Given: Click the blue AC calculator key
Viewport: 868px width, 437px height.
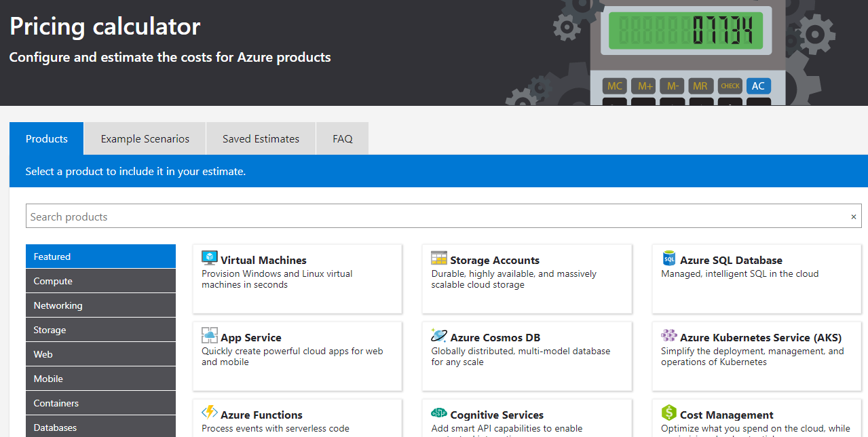Looking at the screenshot, I should [x=759, y=86].
